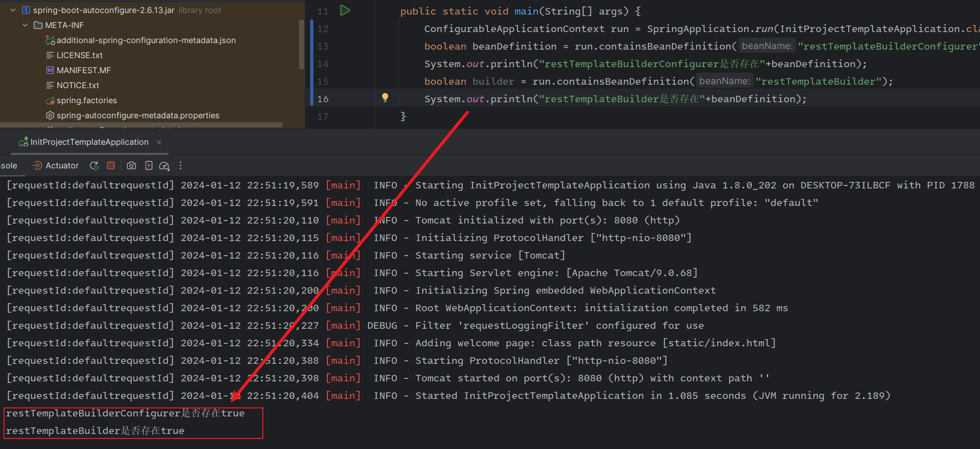Collapse the META-INF folder chevron
This screenshot has height=449, width=980.
tap(25, 25)
